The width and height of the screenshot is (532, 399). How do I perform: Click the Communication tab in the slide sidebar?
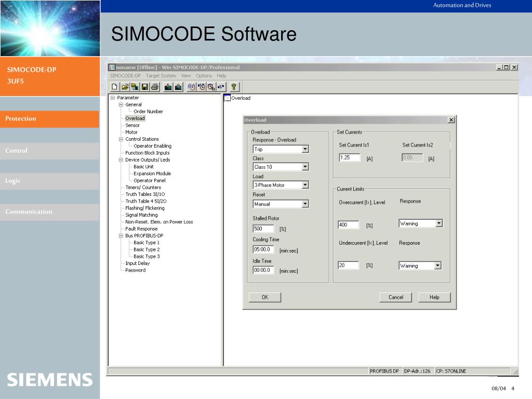49,212
